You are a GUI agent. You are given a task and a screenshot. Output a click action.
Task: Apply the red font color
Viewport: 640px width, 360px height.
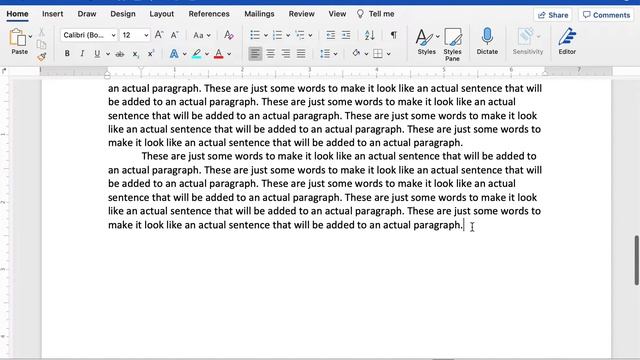click(x=218, y=53)
